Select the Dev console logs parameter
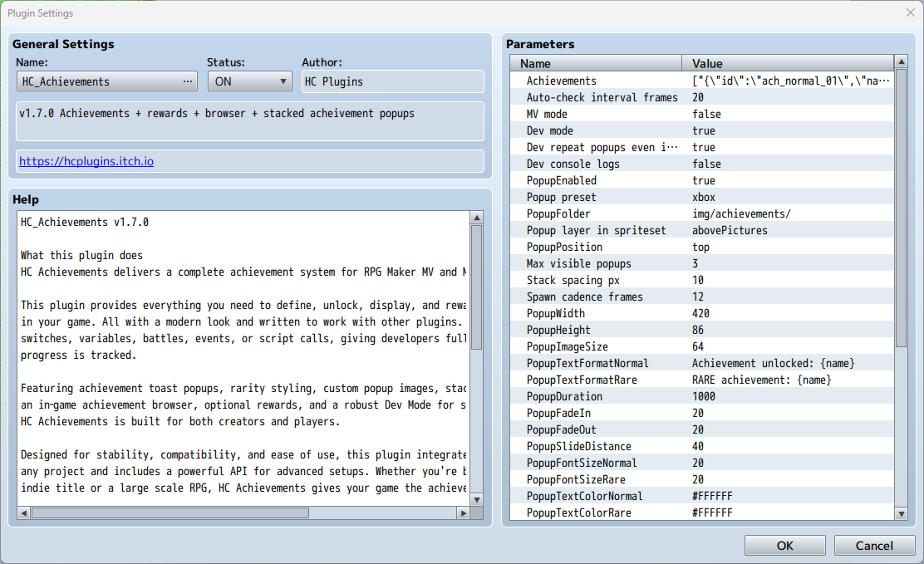Image resolution: width=924 pixels, height=564 pixels. [702, 164]
